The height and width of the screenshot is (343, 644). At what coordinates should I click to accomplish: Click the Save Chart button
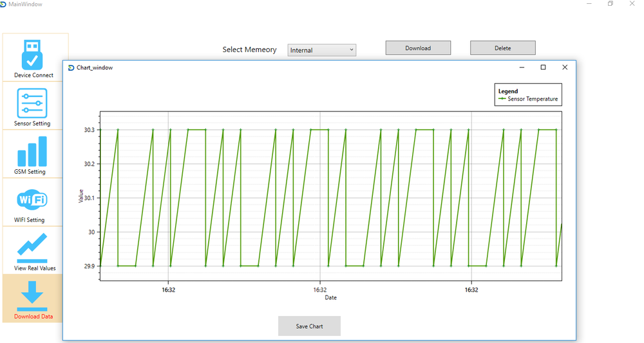click(309, 326)
